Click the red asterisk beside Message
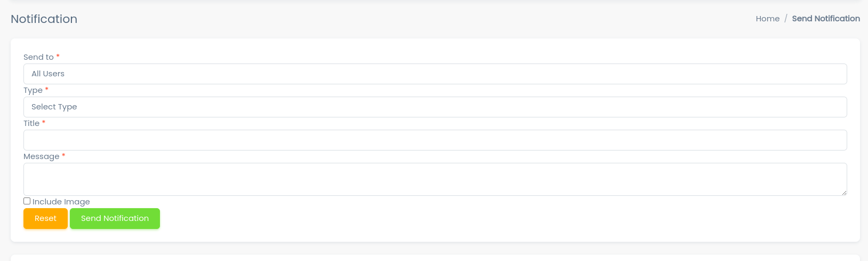The height and width of the screenshot is (261, 868). [63, 155]
